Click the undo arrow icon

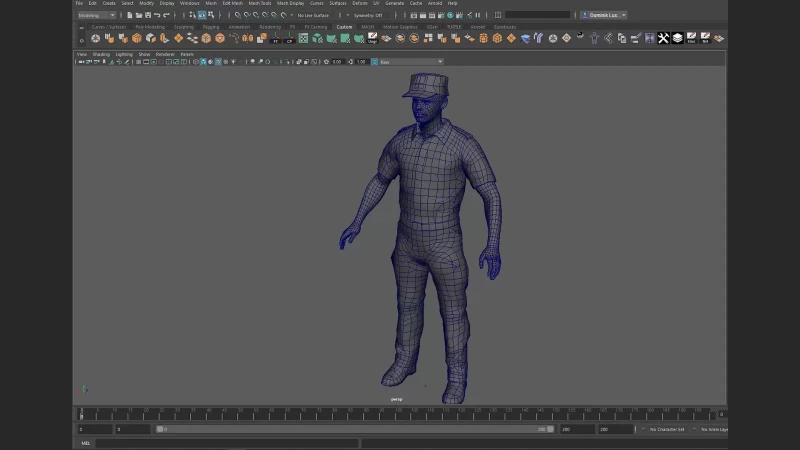(x=156, y=15)
